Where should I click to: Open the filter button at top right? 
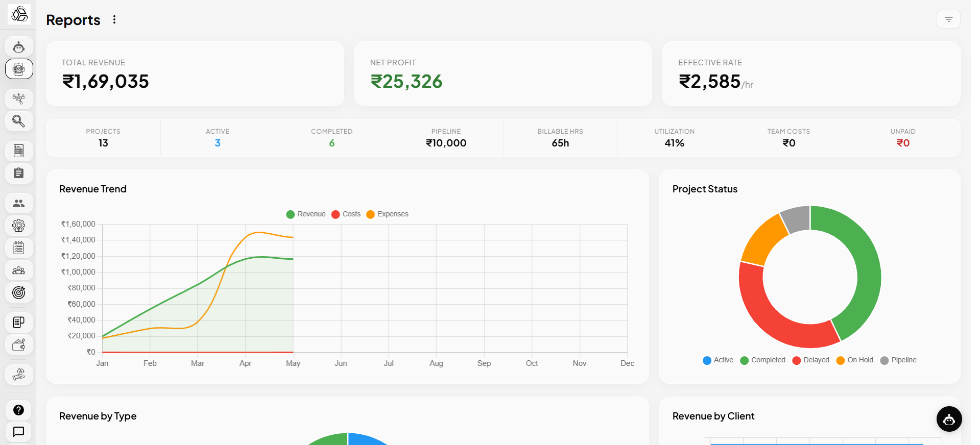pos(948,19)
